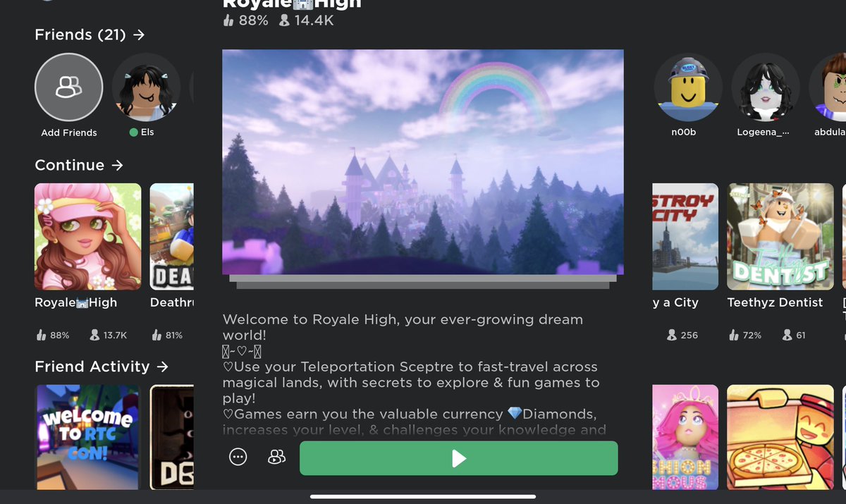The image size is (846, 504).
Task: Open Royale High thumbnail under Continue
Action: tap(88, 237)
